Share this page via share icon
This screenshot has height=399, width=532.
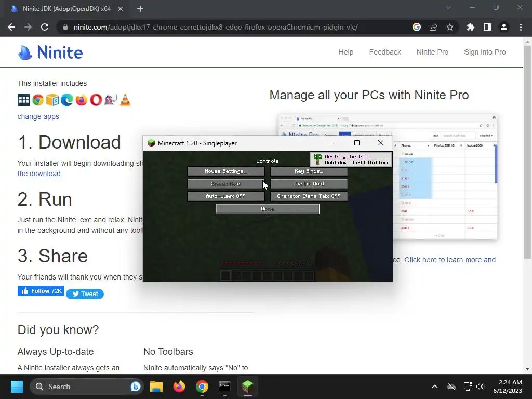(433, 27)
